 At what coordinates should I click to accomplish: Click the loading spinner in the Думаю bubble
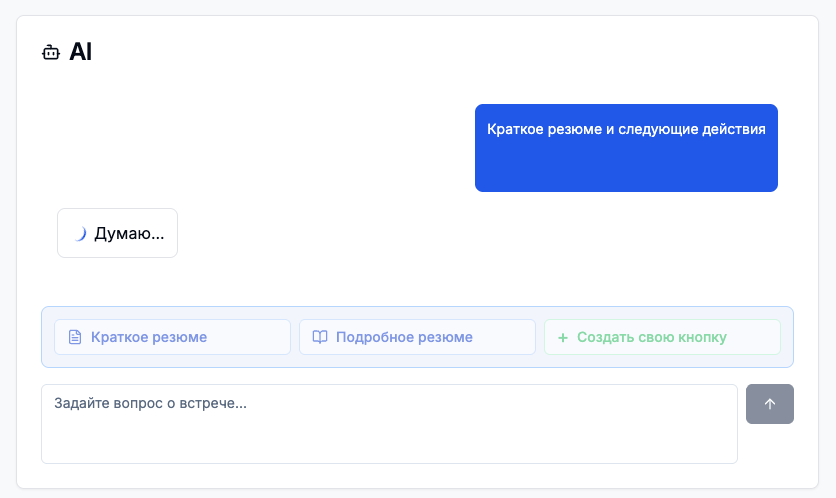click(80, 234)
